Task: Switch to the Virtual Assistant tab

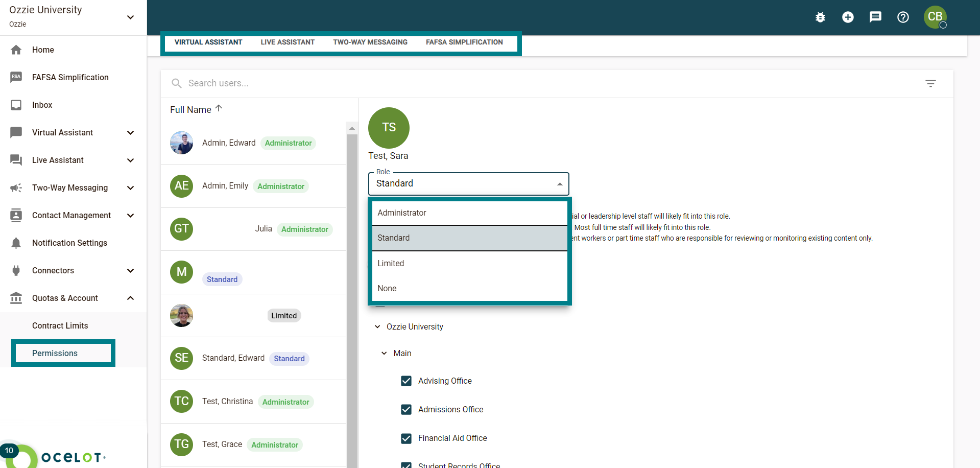Action: 208,42
